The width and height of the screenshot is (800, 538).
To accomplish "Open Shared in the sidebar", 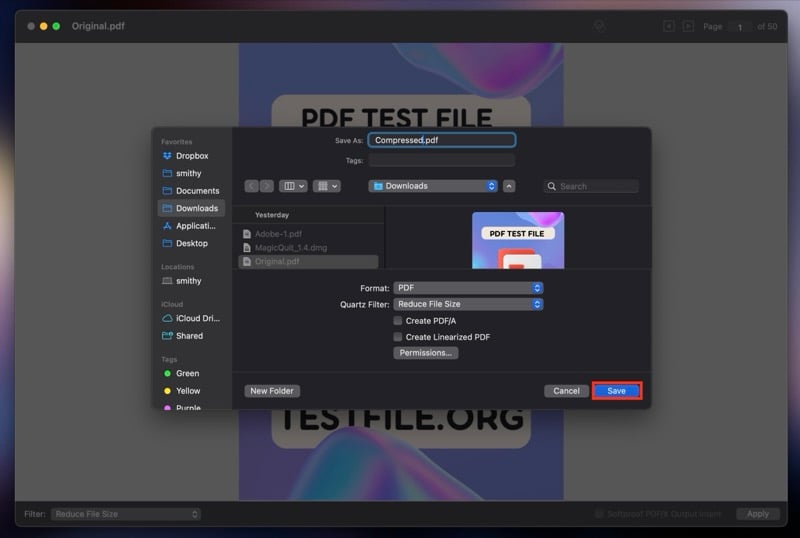I will 191,335.
